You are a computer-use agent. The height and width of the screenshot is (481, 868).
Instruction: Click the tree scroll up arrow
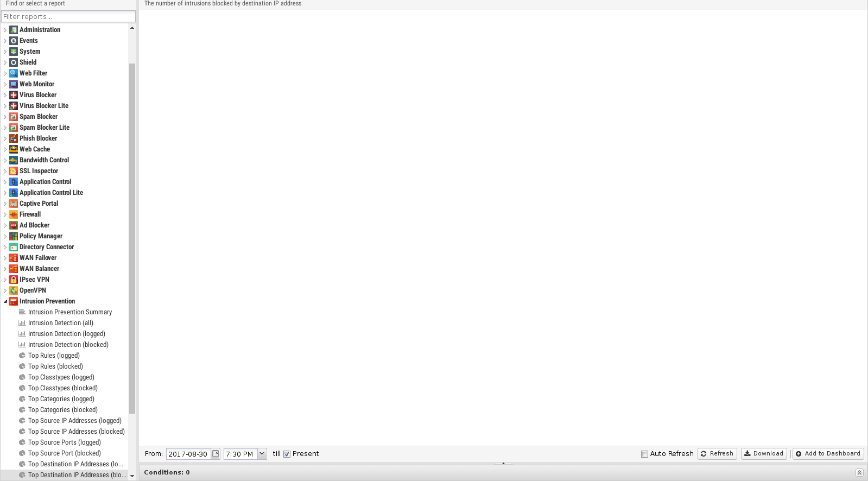132,28
